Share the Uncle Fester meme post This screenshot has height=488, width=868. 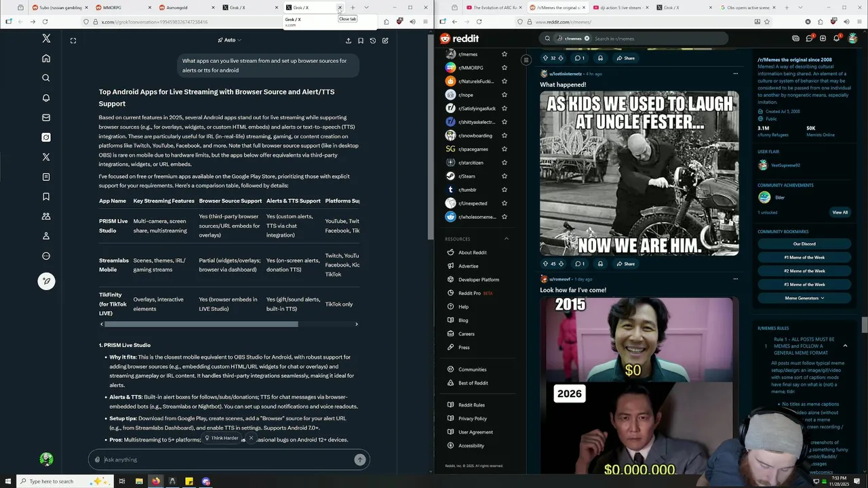(x=625, y=264)
